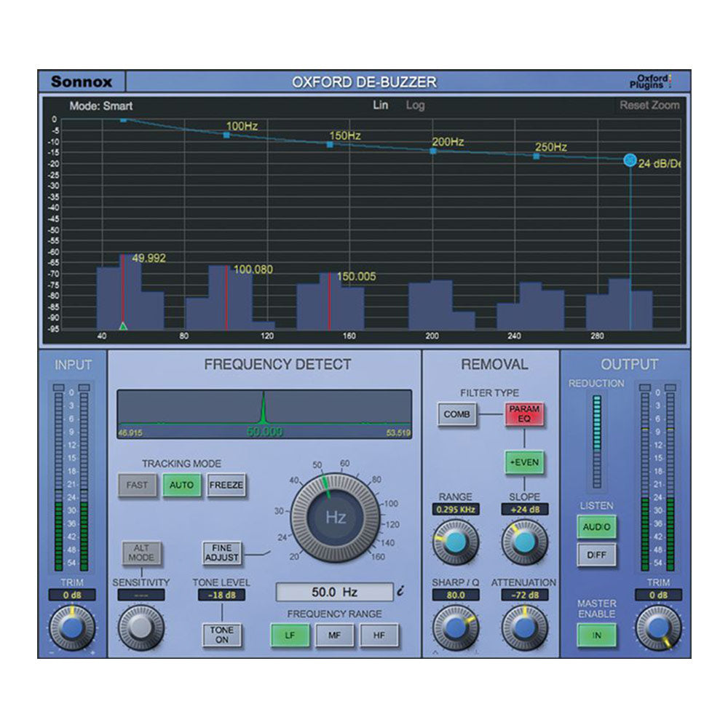The height and width of the screenshot is (728, 728).
Task: Click the 24 dB/Dec slope handle
Action: tap(630, 160)
